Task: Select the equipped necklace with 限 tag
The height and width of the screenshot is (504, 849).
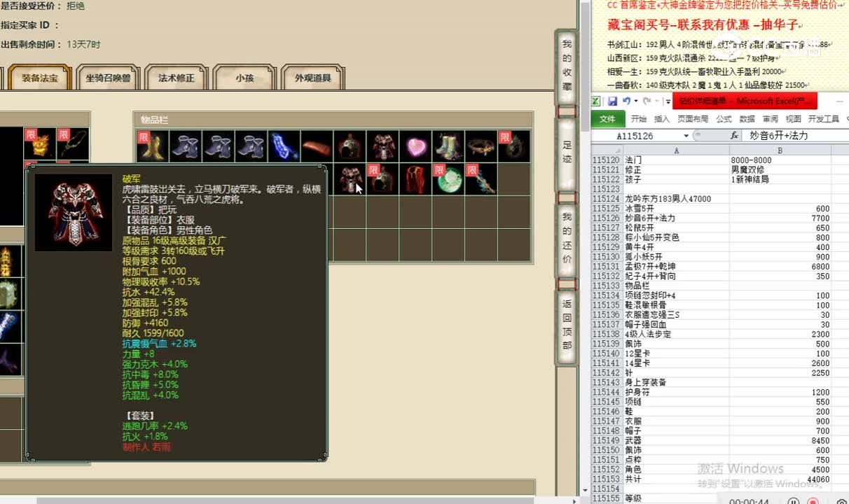Action: pyautogui.click(x=73, y=143)
